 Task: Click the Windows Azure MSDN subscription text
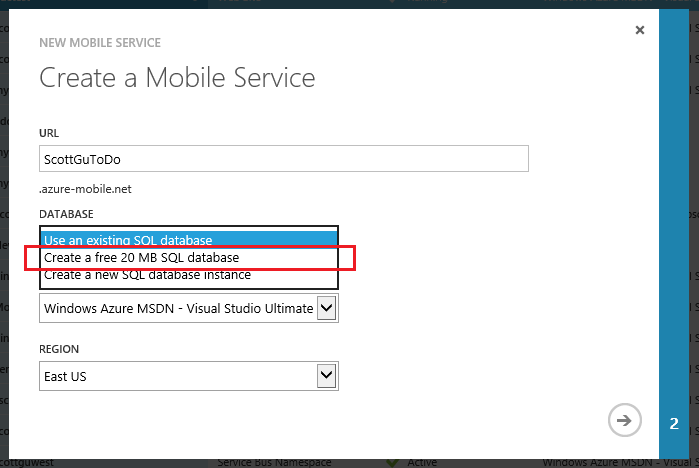tap(178, 308)
